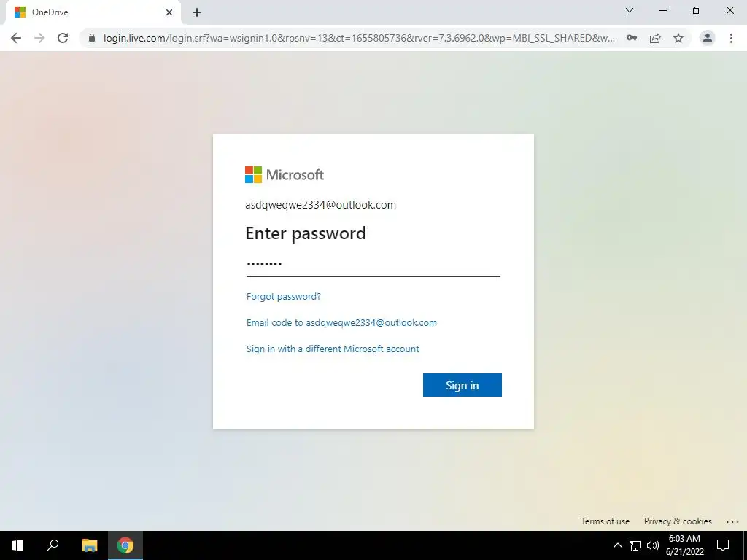Click the Microsoft logo
This screenshot has width=747, height=560.
coord(285,175)
